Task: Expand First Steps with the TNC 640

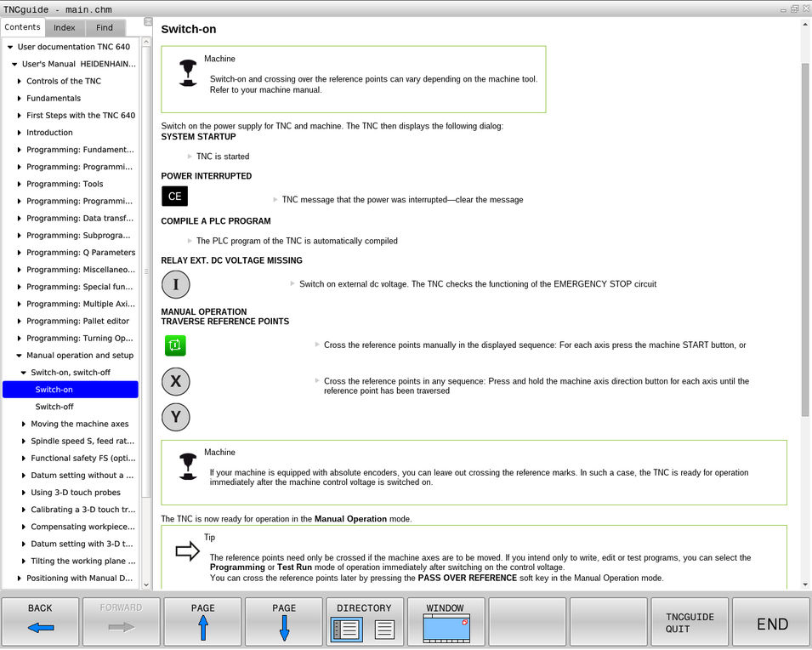Action: pyautogui.click(x=20, y=116)
